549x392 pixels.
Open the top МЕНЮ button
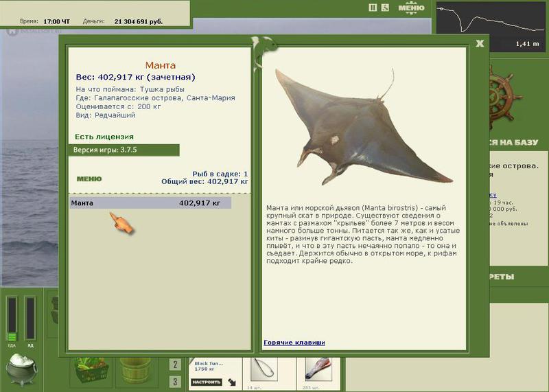(x=411, y=8)
